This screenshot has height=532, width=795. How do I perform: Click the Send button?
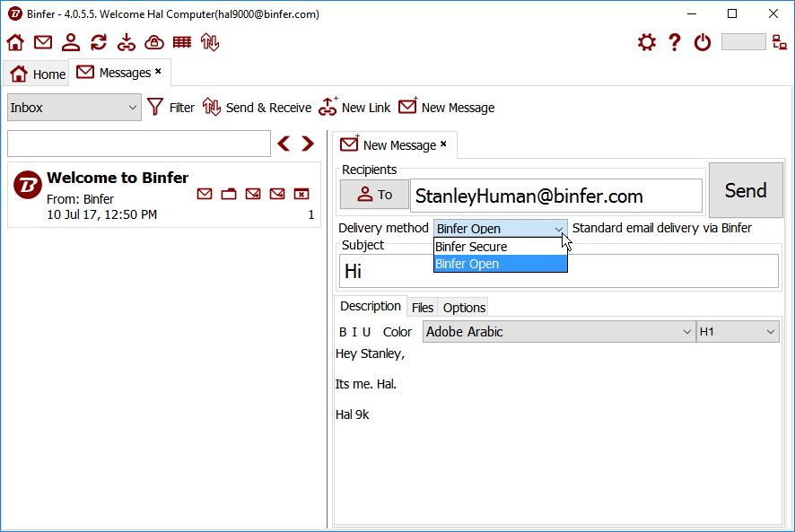tap(746, 190)
